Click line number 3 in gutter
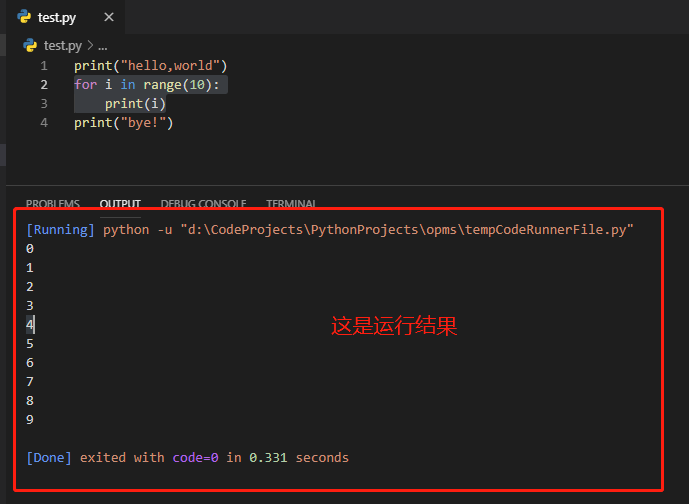 click(x=44, y=104)
